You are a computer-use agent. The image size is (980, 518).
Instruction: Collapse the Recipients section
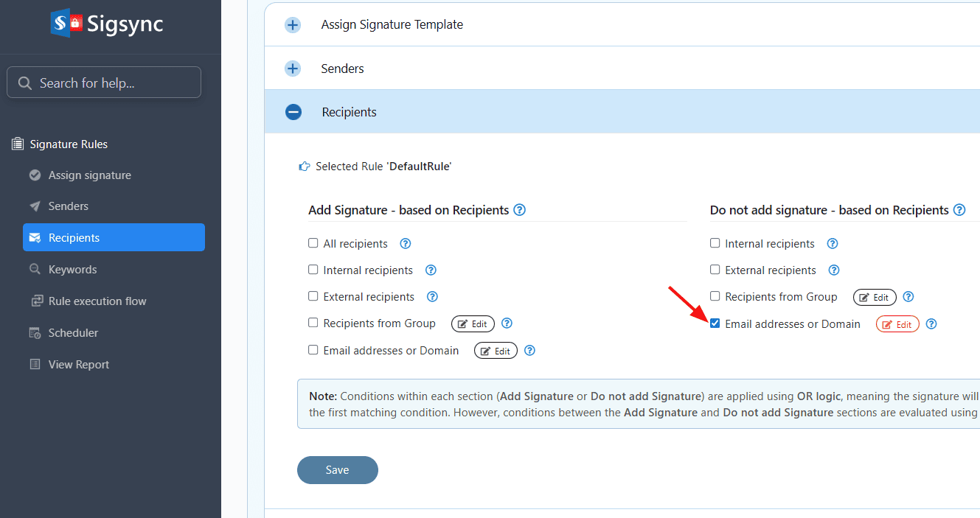pyautogui.click(x=293, y=112)
